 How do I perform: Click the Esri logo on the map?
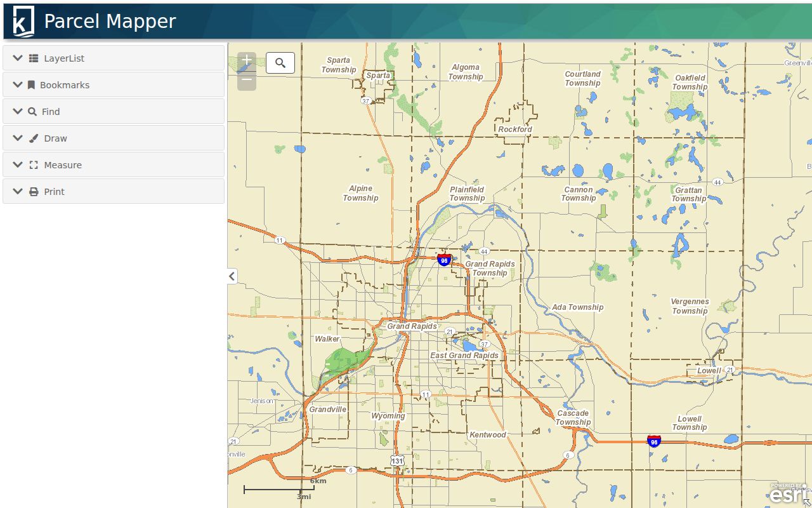(787, 493)
